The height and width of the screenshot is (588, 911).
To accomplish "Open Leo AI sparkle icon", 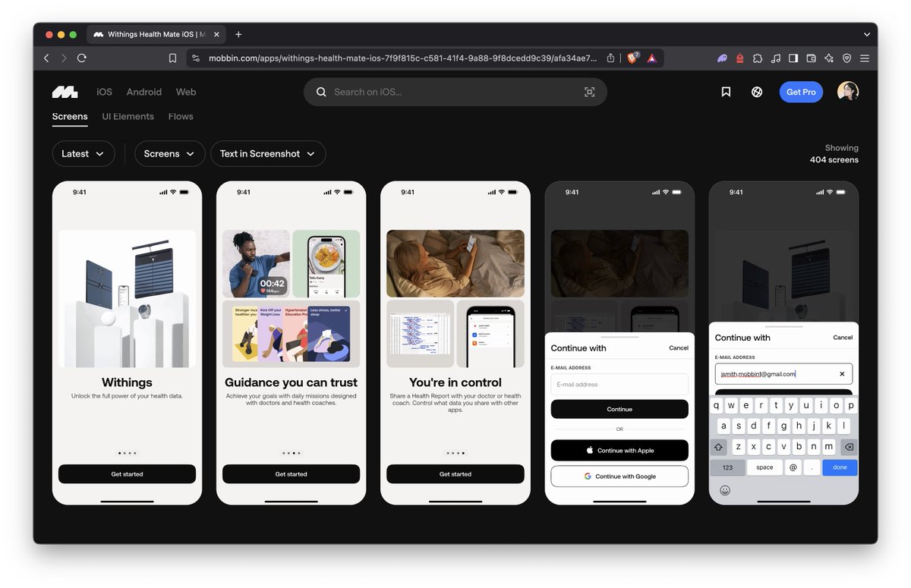I will coord(829,58).
